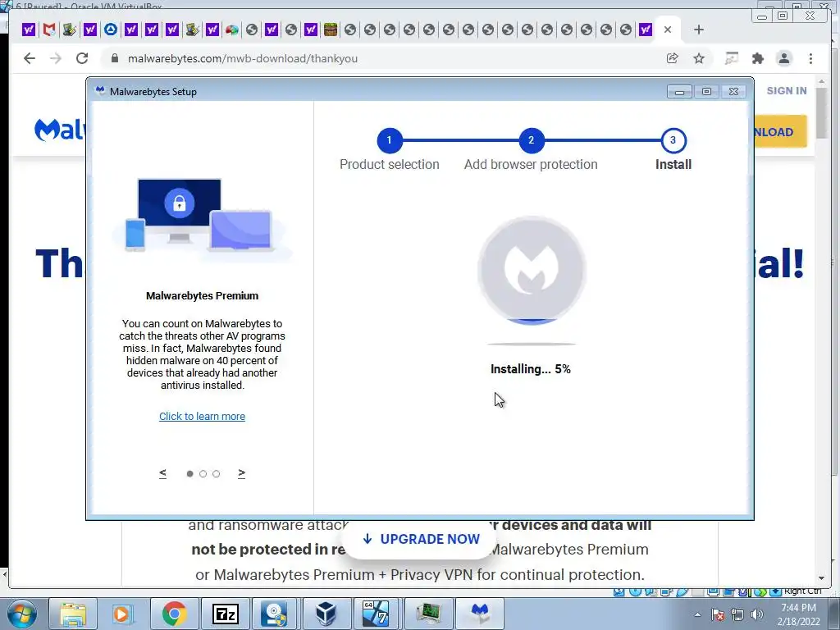Open a new browser tab

click(699, 30)
